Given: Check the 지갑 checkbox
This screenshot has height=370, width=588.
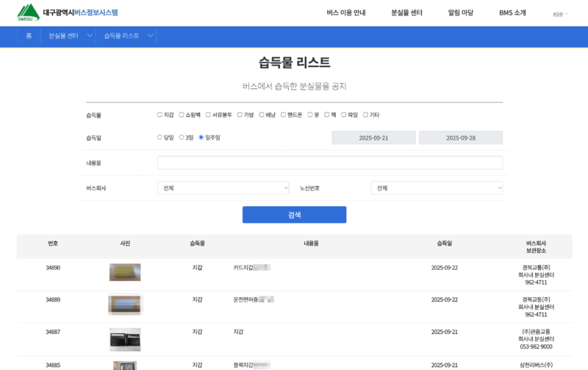Looking at the screenshot, I should 159,115.
